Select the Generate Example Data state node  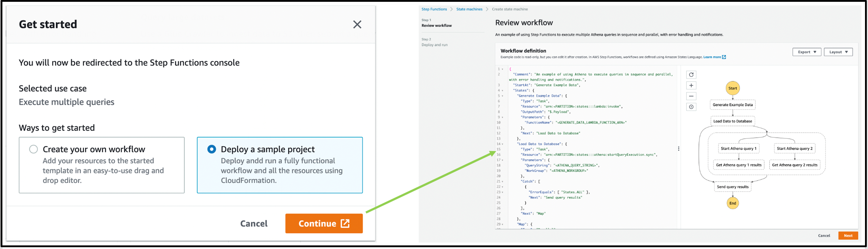pyautogui.click(x=733, y=105)
